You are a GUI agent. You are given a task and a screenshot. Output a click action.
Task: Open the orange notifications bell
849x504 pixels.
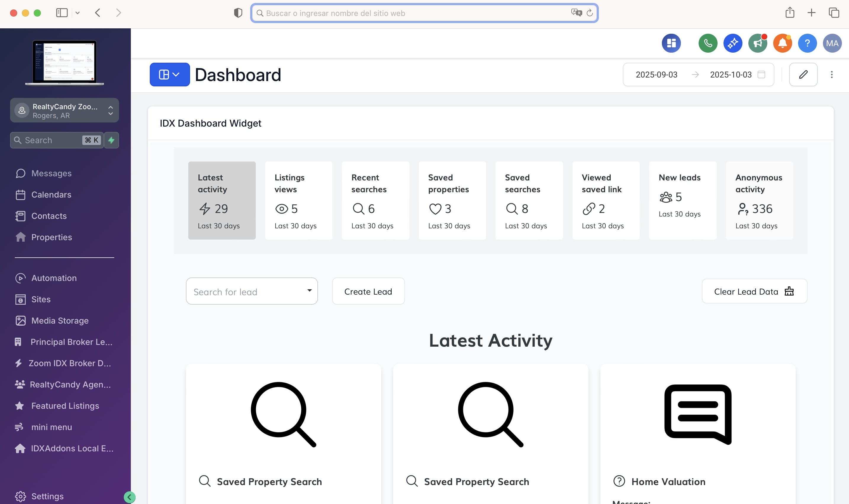(782, 43)
